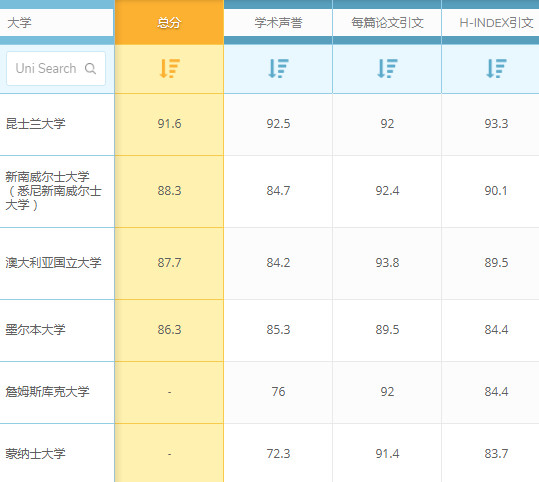Select the 学术声誉 column header
The width and height of the screenshot is (539, 482).
(278, 23)
